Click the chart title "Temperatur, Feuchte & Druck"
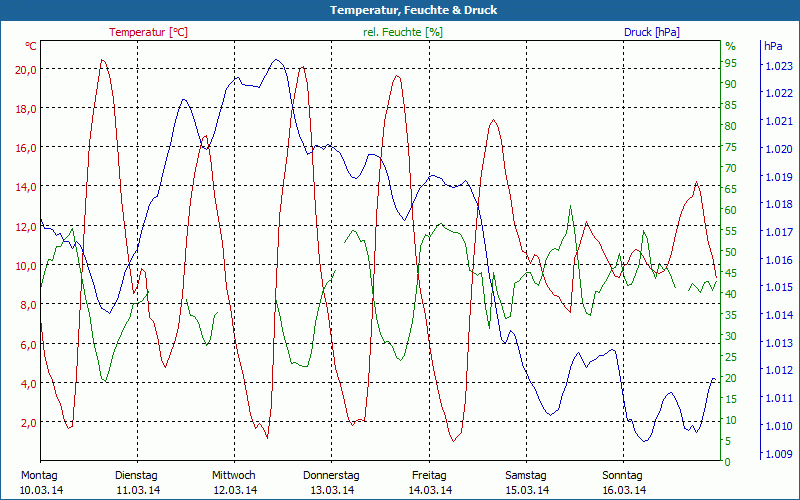The width and height of the screenshot is (800, 500). 400,10
